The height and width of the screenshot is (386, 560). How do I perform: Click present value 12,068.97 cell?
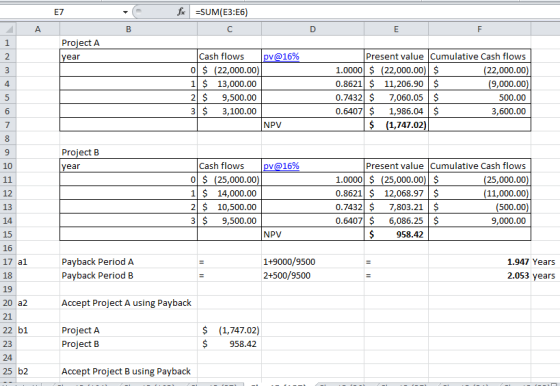[x=396, y=193]
